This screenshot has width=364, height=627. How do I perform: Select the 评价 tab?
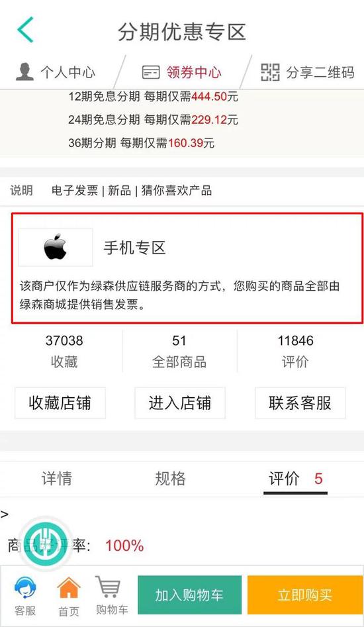point(296,479)
